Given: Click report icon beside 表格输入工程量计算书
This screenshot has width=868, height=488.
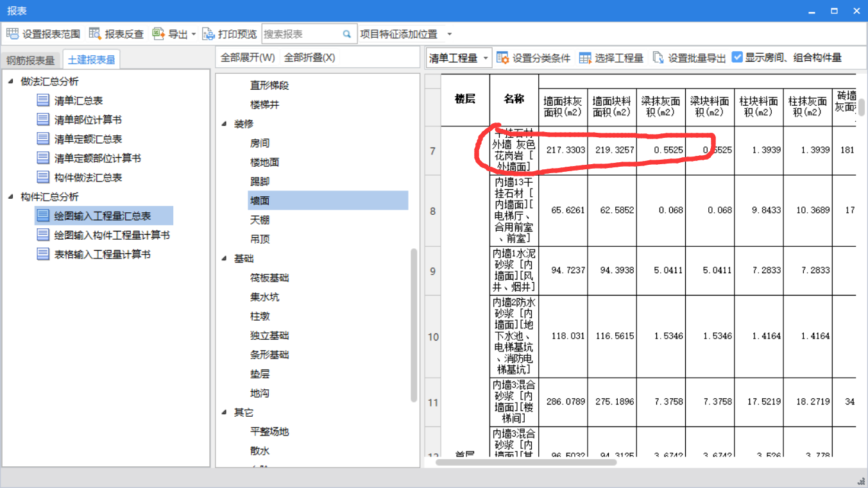Looking at the screenshot, I should click(43, 254).
